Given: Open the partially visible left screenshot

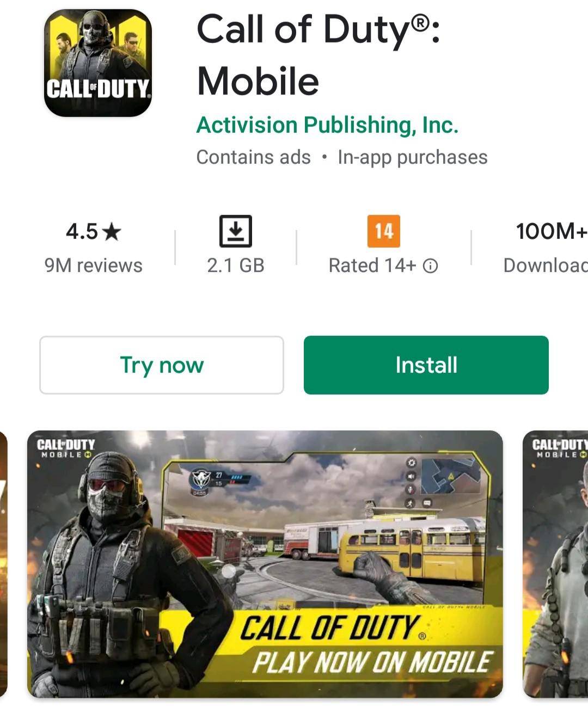Looking at the screenshot, I should point(4,564).
